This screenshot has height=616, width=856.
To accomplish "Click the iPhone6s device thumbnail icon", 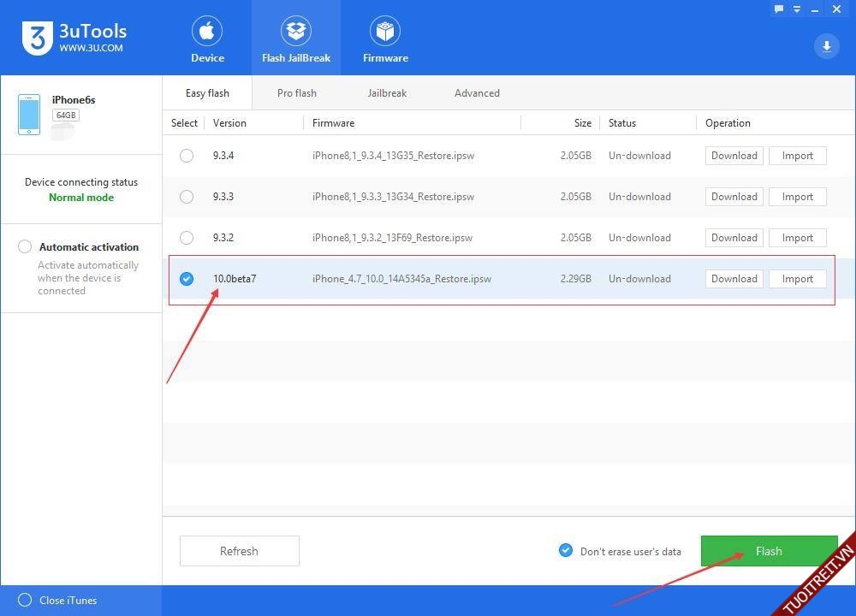I will click(x=29, y=115).
